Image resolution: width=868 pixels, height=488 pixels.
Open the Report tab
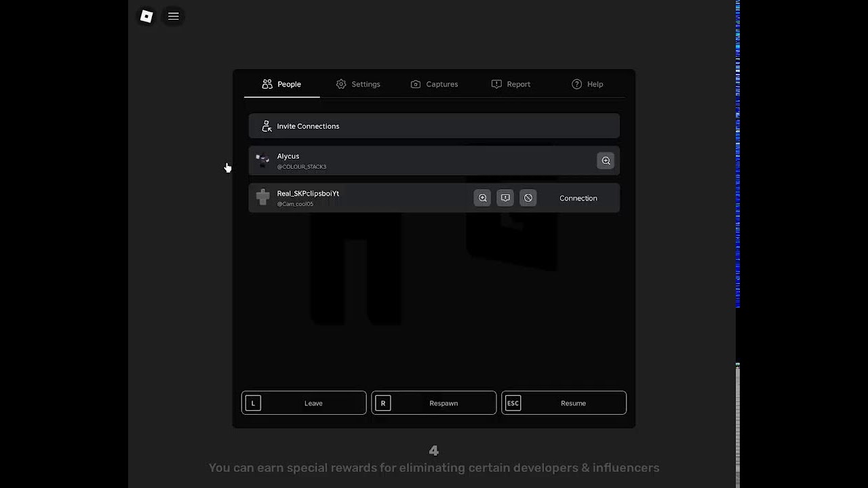tap(511, 84)
